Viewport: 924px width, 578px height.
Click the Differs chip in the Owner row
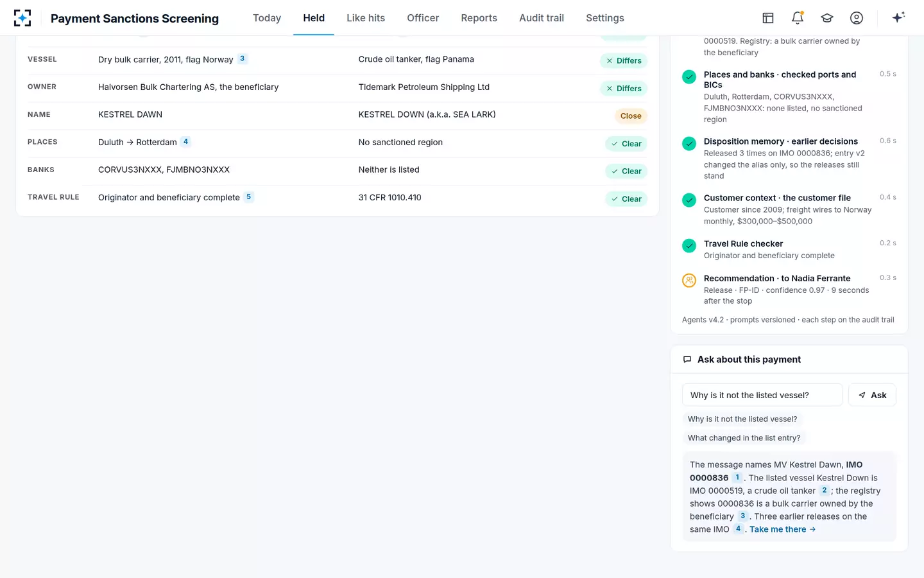pyautogui.click(x=624, y=89)
